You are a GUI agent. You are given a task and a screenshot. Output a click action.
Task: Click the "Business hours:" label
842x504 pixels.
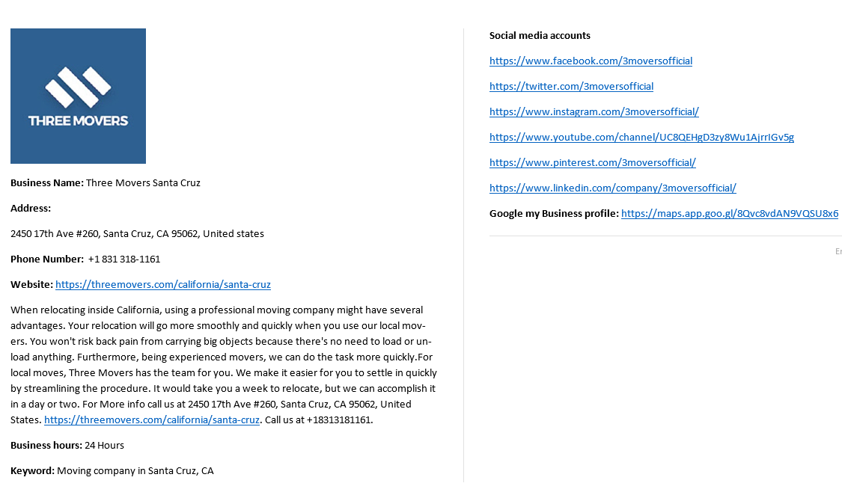click(46, 445)
